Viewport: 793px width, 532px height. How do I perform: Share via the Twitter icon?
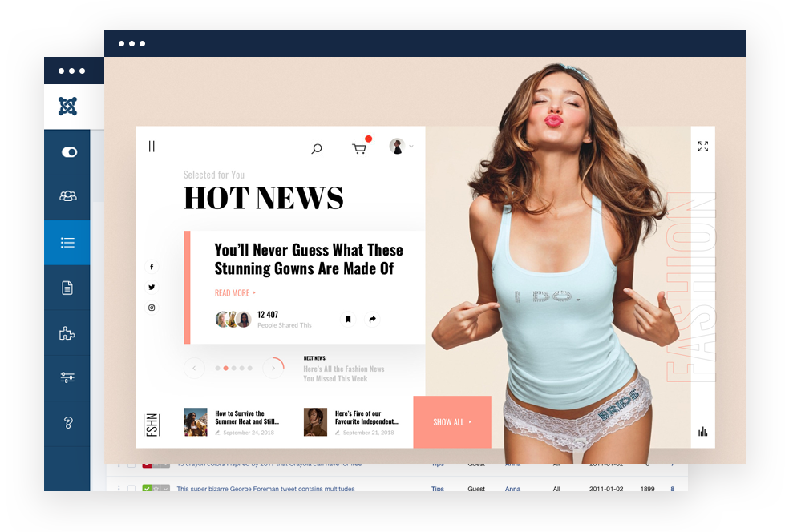[x=152, y=287]
